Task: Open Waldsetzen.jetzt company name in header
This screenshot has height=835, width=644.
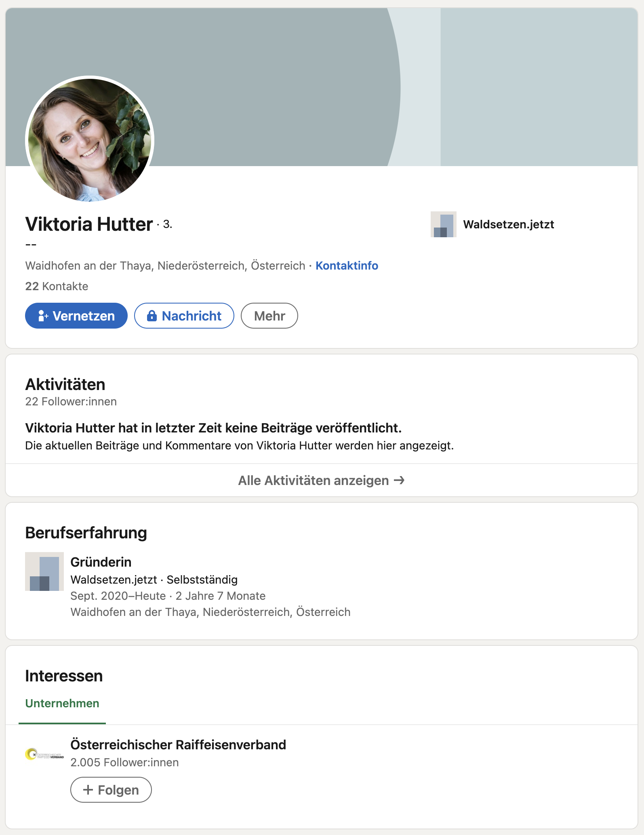Action: 509,224
